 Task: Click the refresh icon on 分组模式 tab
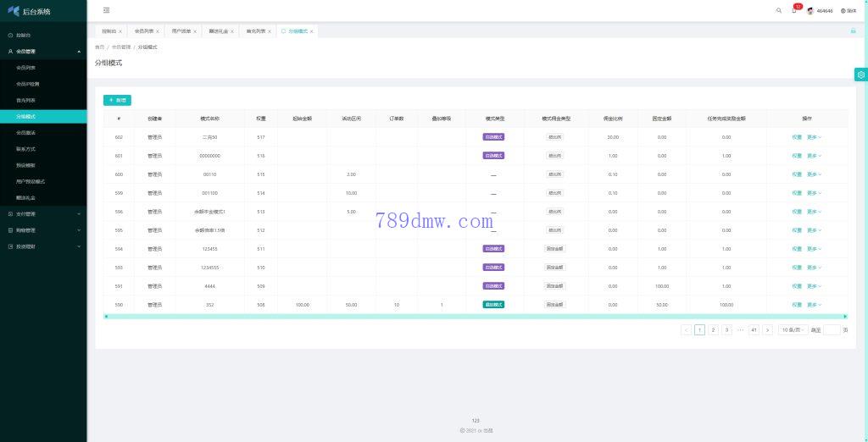point(283,30)
